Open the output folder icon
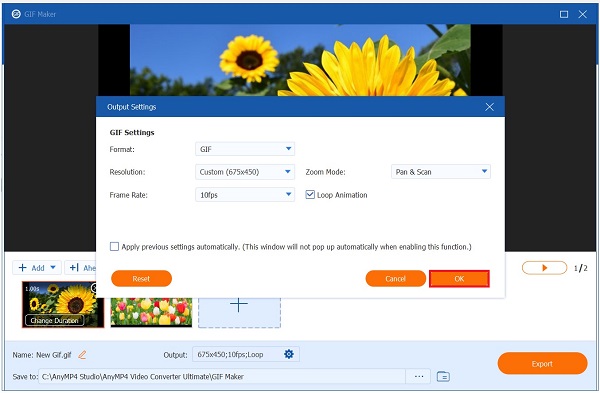The height and width of the screenshot is (393, 600). tap(443, 377)
